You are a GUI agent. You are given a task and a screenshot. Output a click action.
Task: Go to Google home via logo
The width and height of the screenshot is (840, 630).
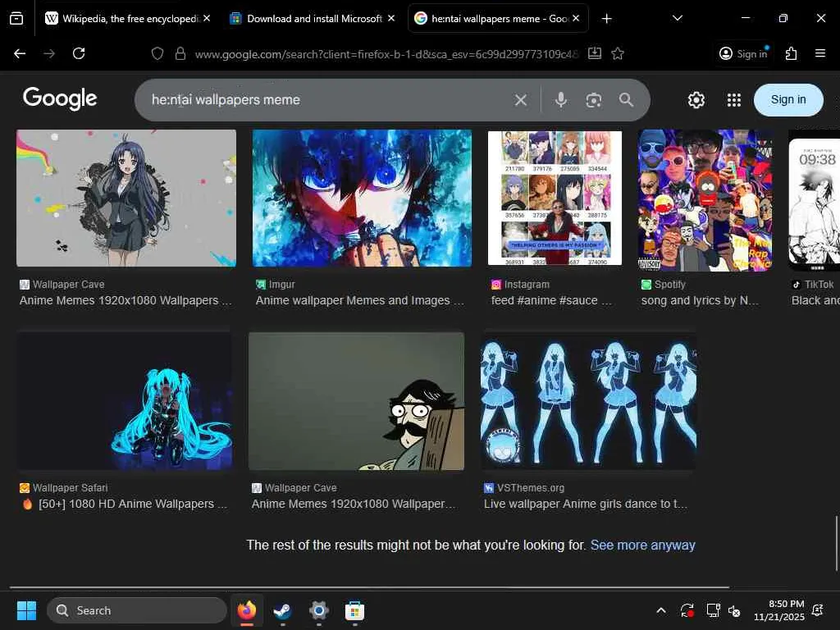[x=60, y=98]
